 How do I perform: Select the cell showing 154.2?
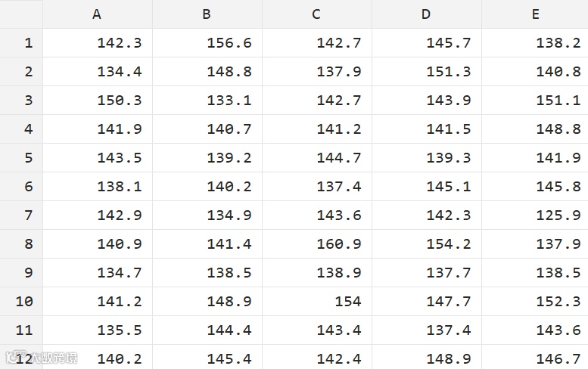426,244
